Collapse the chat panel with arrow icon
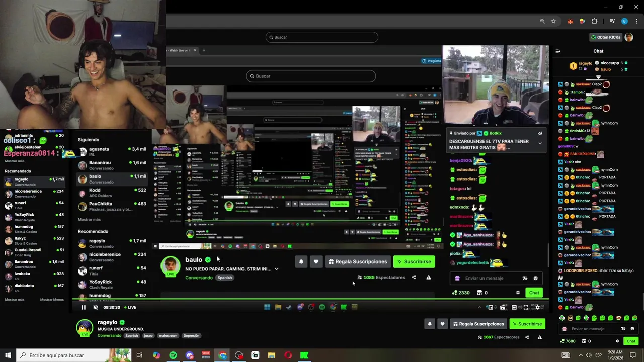The height and width of the screenshot is (362, 644). 558,51
